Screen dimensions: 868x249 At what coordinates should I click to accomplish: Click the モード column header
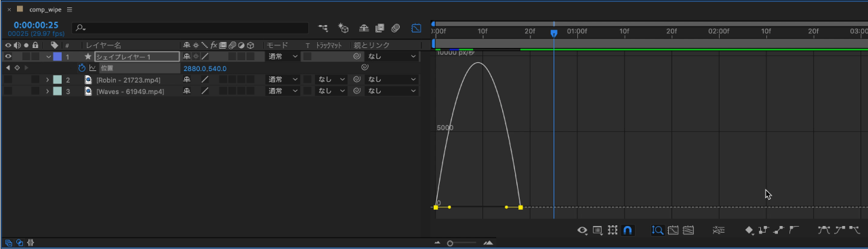(277, 45)
